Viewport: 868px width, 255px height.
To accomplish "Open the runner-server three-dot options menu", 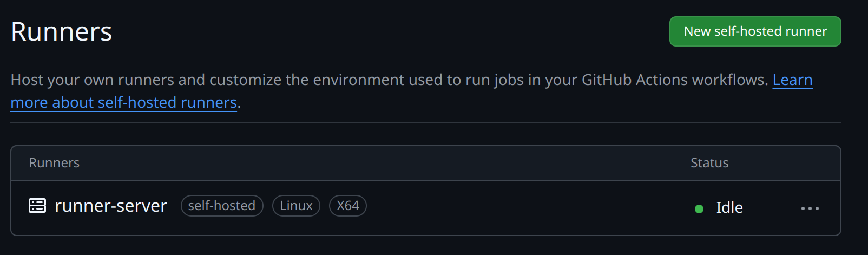I will [x=810, y=208].
